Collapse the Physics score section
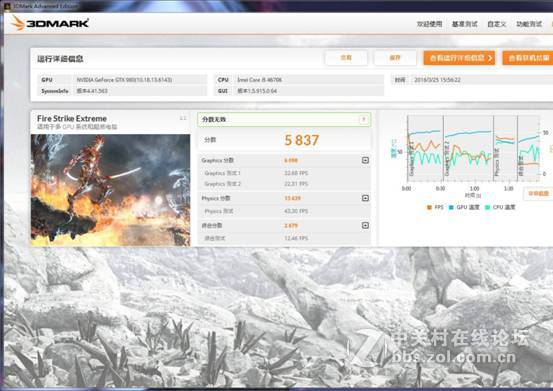This screenshot has height=391, width=553. pyautogui.click(x=365, y=198)
